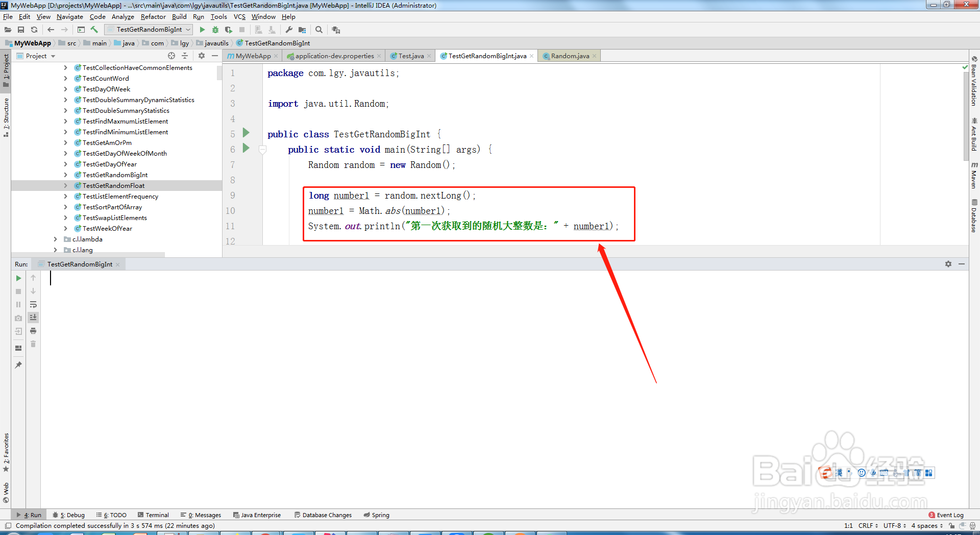
Task: Open the Terminal tool window button
Action: click(153, 515)
